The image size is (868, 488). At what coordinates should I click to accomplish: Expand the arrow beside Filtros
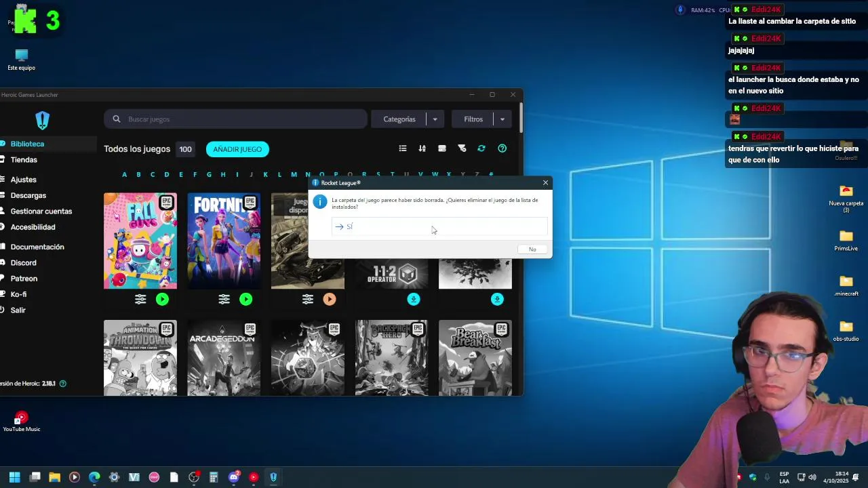(502, 119)
